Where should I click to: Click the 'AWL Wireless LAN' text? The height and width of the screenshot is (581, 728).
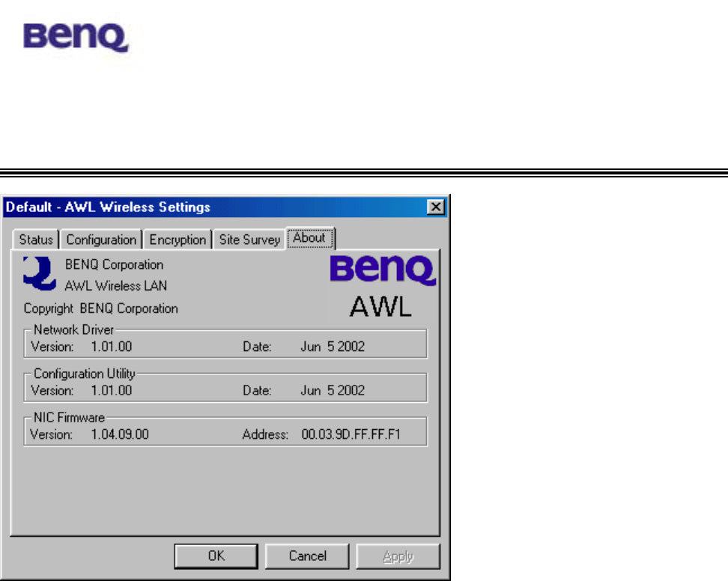pos(115,286)
